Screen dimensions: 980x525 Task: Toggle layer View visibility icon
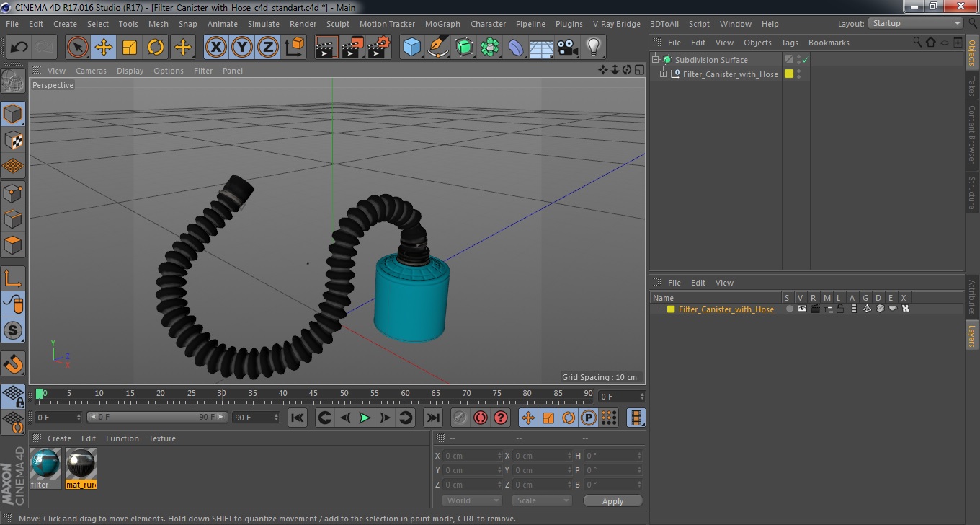click(802, 309)
